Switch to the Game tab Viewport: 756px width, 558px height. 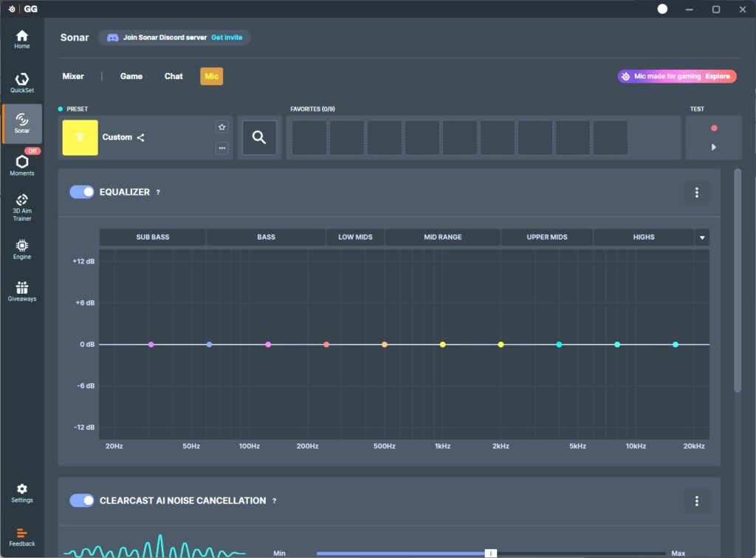coord(131,76)
